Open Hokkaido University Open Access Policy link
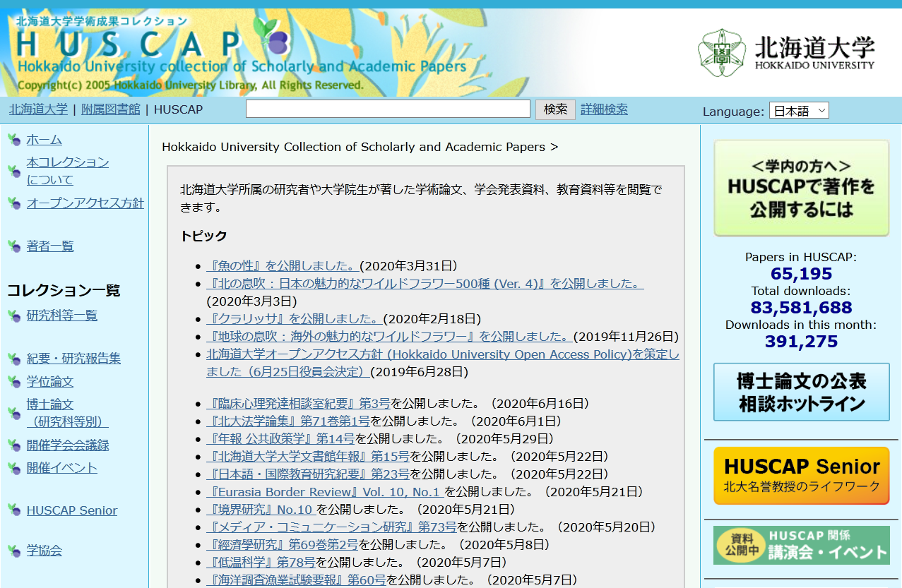The image size is (902, 588). coord(443,363)
